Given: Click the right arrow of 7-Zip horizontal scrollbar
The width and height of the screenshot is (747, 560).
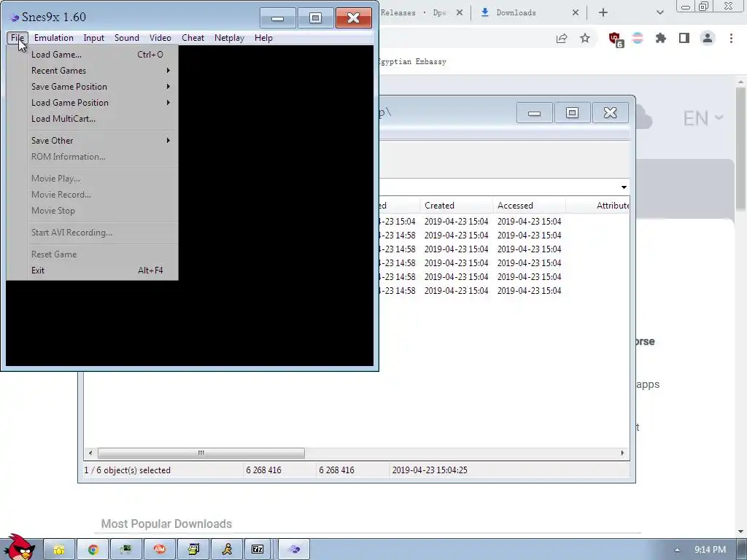Looking at the screenshot, I should tap(622, 453).
